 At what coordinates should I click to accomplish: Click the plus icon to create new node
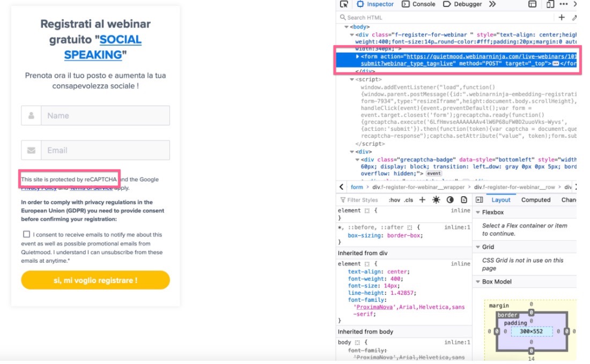(562, 17)
